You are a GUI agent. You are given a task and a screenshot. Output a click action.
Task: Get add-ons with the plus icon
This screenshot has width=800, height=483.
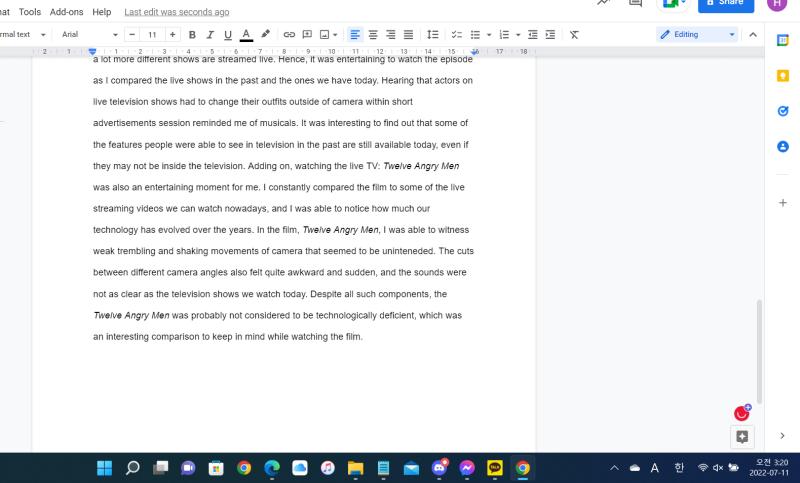click(x=783, y=203)
